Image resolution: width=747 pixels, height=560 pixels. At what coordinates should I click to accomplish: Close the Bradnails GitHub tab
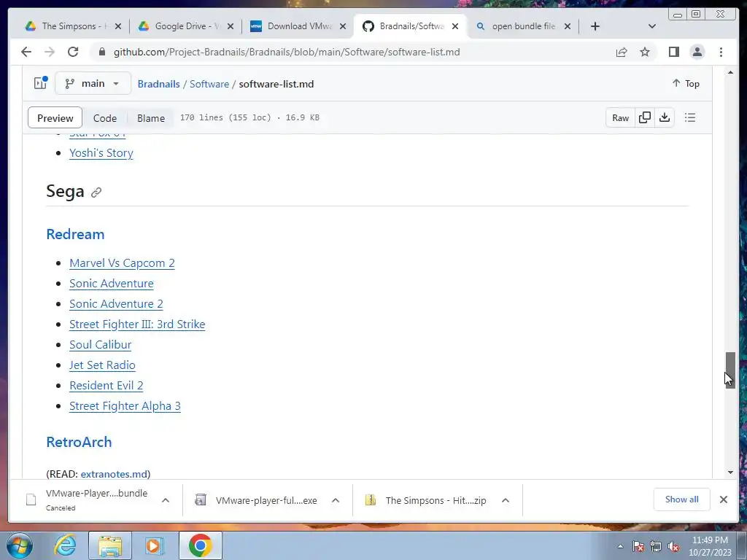455,26
